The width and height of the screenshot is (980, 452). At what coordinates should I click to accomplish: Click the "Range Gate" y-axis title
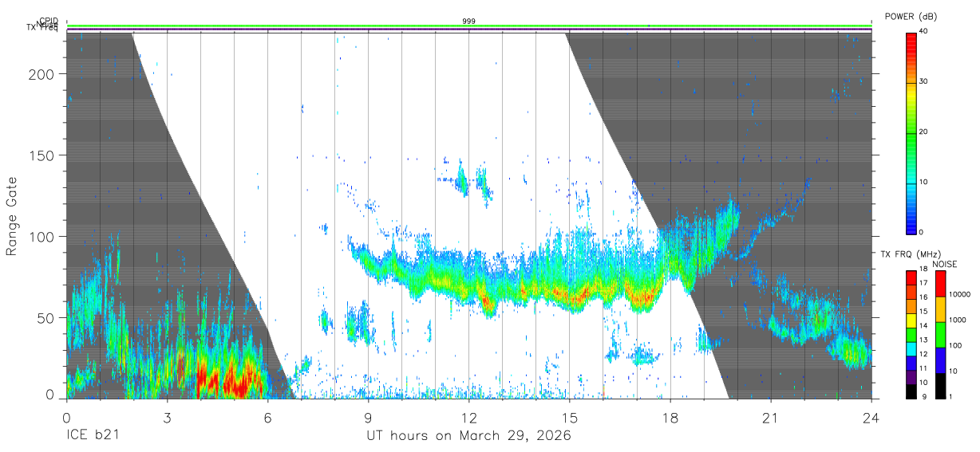point(12,217)
